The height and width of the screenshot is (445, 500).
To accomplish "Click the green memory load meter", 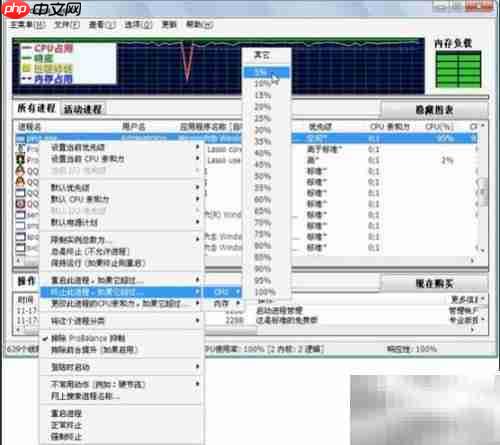I will coord(458,69).
